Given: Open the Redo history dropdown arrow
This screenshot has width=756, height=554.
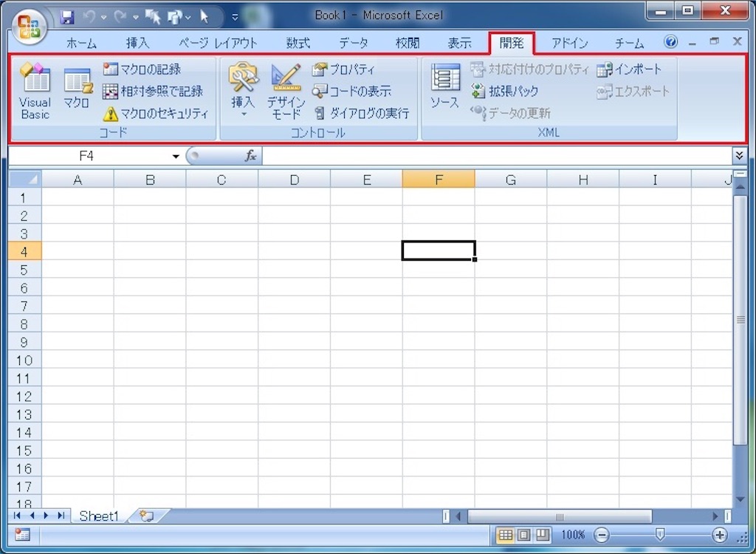Looking at the screenshot, I should click(136, 18).
